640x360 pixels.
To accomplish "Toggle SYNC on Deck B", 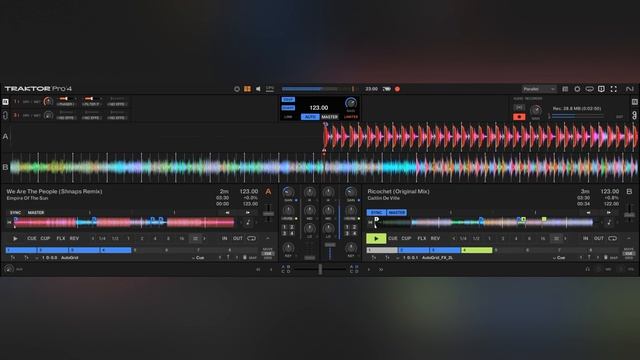I will coord(376,213).
